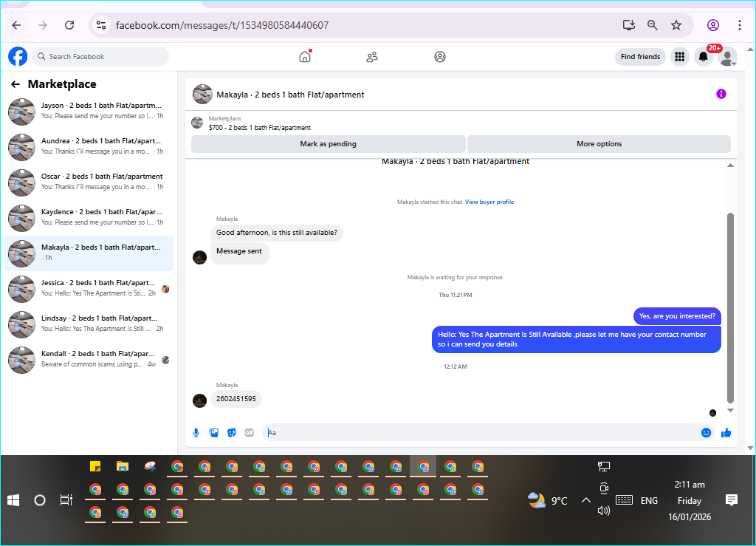Select the Makayla conversation in list
Image resolution: width=756 pixels, height=546 pixels.
tap(89, 253)
